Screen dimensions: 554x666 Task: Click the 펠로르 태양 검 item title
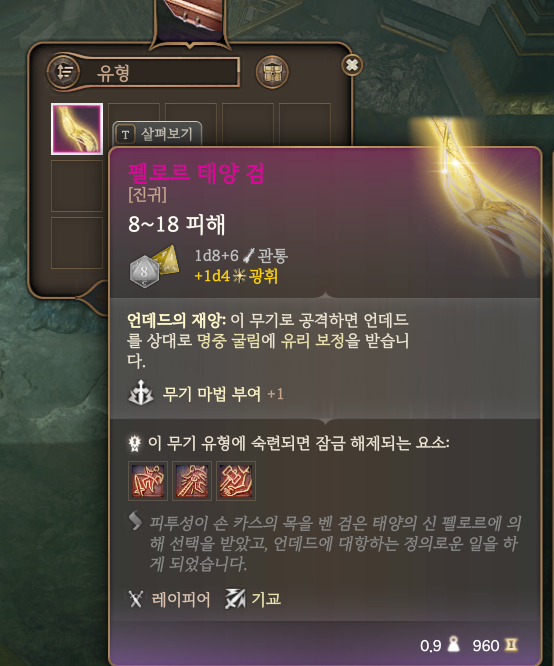point(196,173)
